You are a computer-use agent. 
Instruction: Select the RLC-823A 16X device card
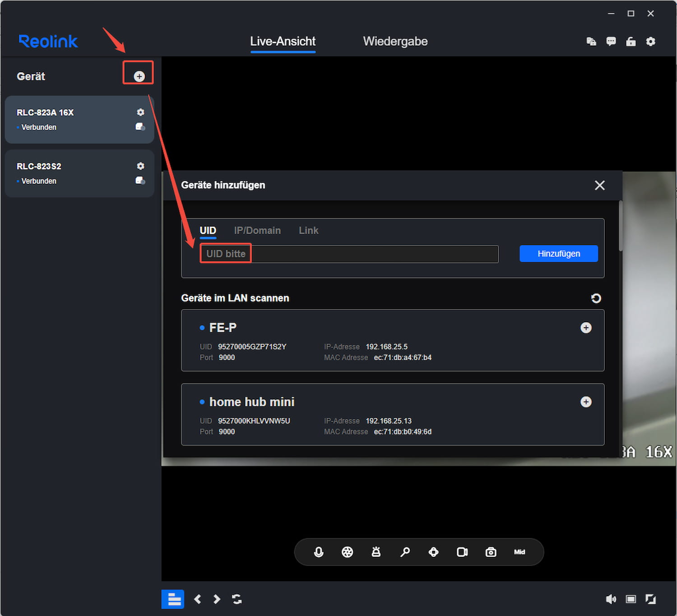click(79, 120)
